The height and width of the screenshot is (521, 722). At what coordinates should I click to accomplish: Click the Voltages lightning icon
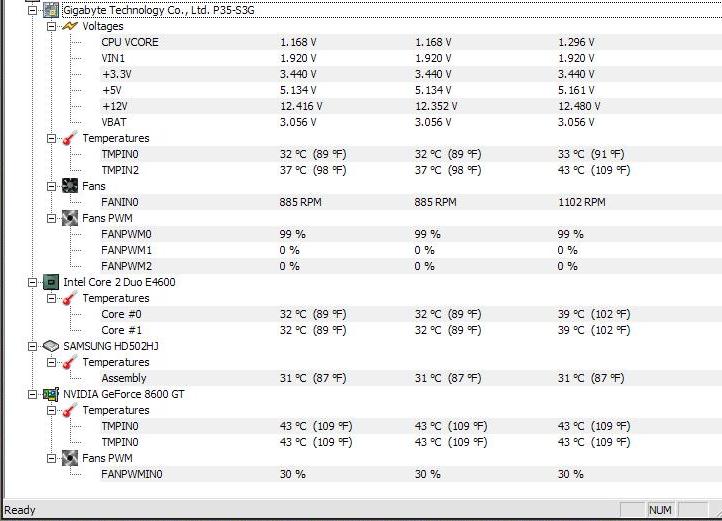pos(70,26)
